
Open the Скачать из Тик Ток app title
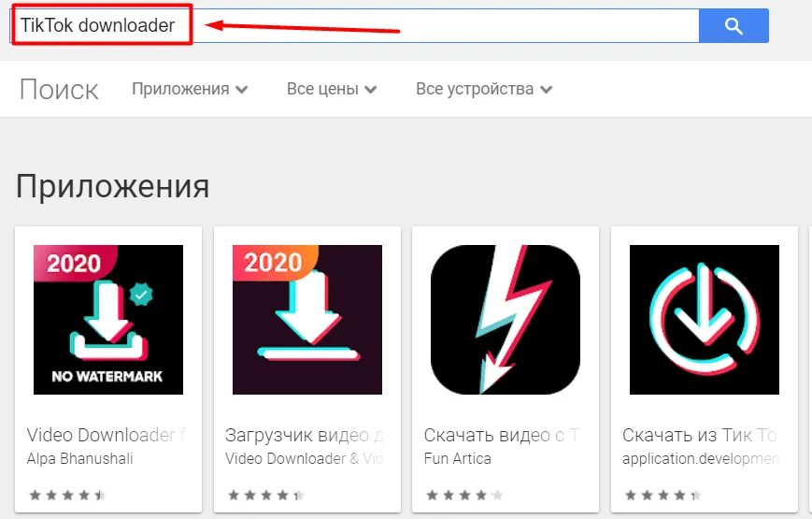[x=701, y=435]
